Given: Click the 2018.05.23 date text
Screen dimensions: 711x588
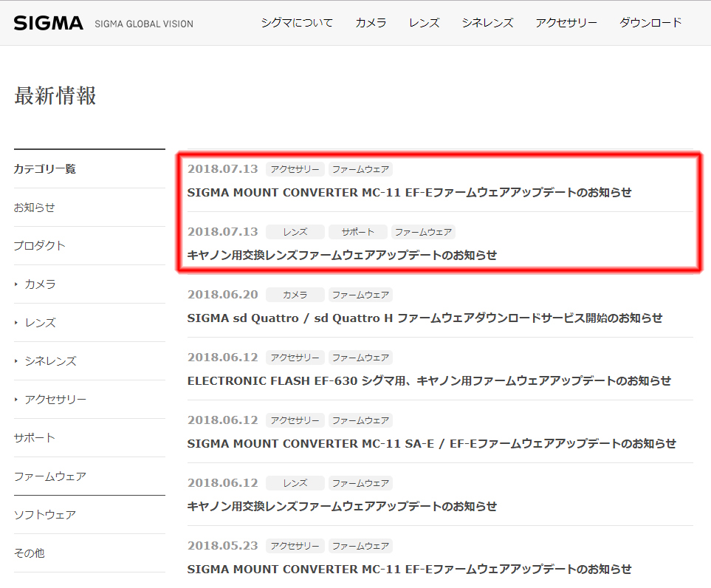Looking at the screenshot, I should [223, 545].
